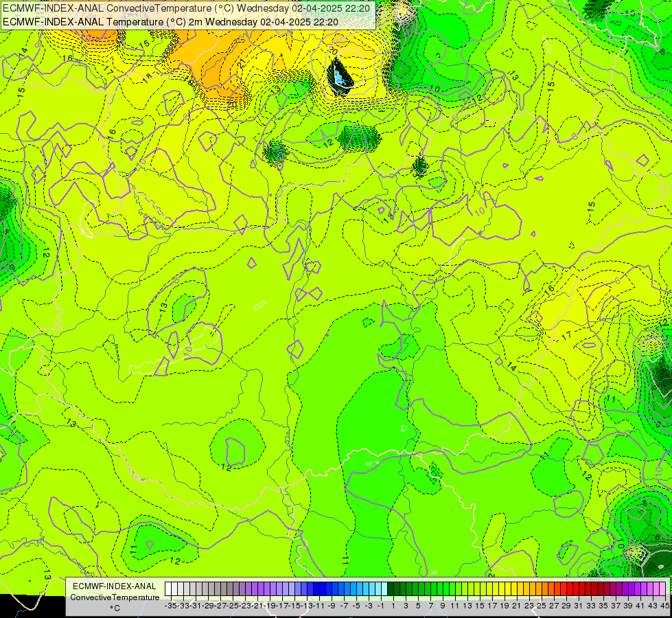Click the 7 legend scale label
672x618 pixels.
(x=430, y=606)
